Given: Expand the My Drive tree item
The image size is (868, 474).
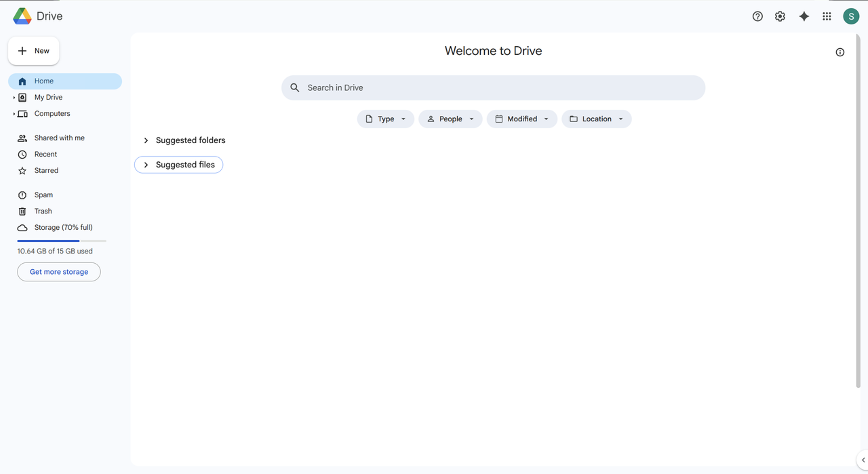Looking at the screenshot, I should 14,97.
